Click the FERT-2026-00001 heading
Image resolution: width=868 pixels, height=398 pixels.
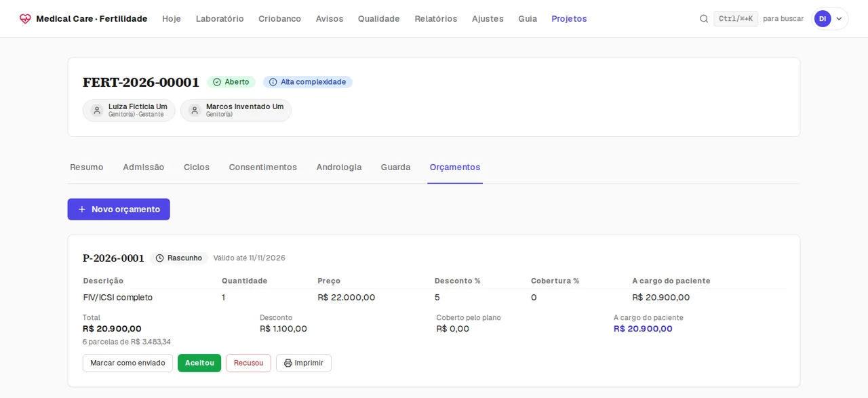(141, 83)
